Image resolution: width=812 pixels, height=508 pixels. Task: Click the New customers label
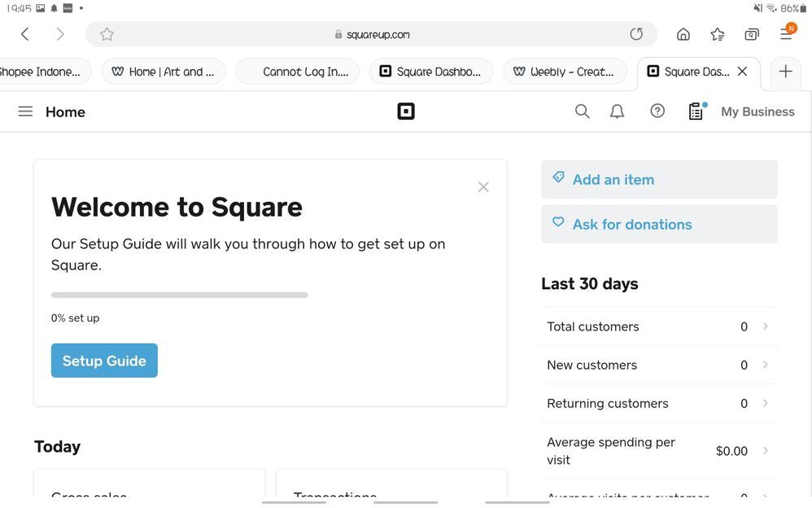(x=592, y=365)
